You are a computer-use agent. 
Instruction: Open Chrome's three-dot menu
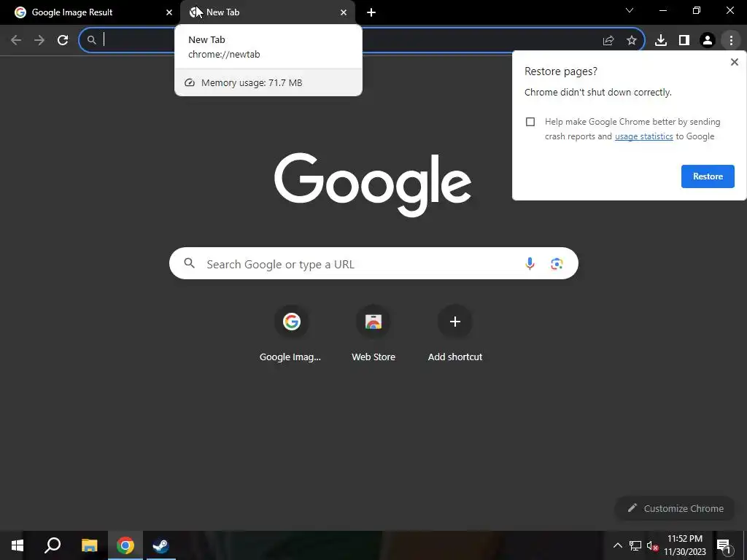click(x=731, y=41)
